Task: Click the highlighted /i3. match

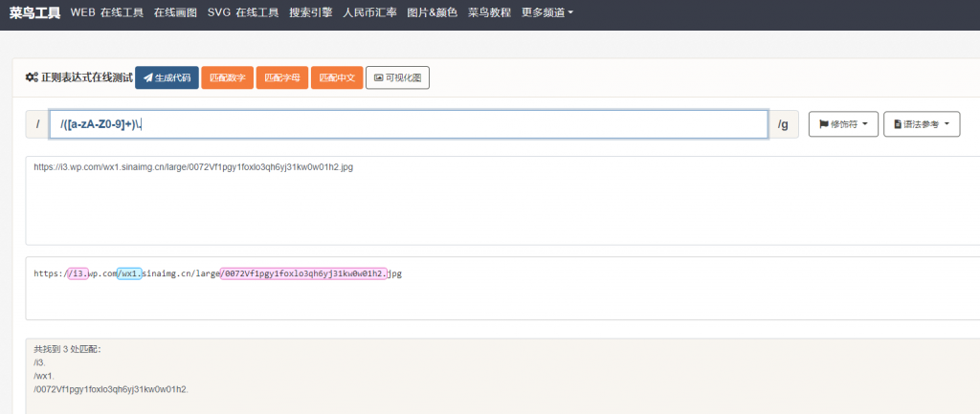Action: click(78, 273)
